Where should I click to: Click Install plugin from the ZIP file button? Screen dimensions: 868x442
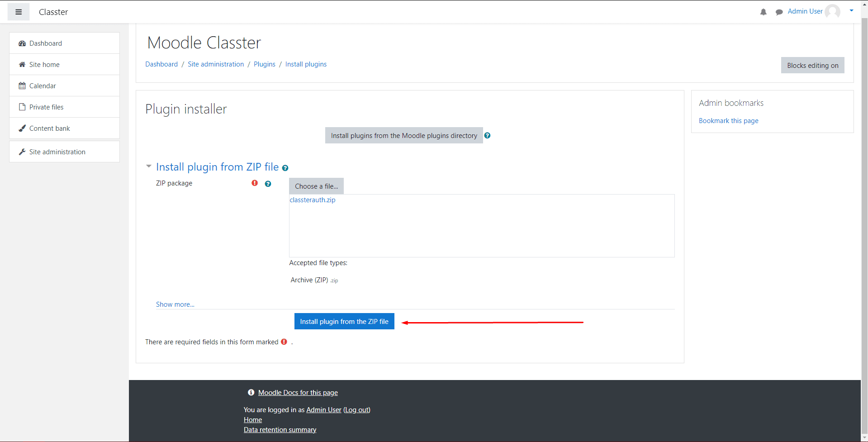344,321
